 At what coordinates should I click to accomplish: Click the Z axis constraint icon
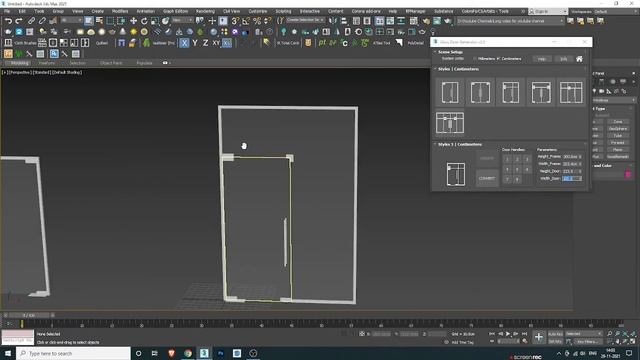click(205, 42)
